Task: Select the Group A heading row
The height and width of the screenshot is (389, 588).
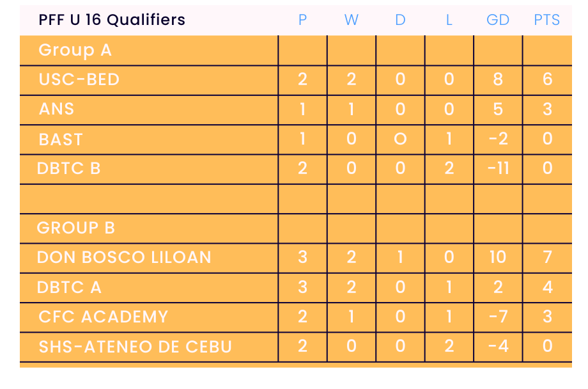Action: tap(75, 50)
